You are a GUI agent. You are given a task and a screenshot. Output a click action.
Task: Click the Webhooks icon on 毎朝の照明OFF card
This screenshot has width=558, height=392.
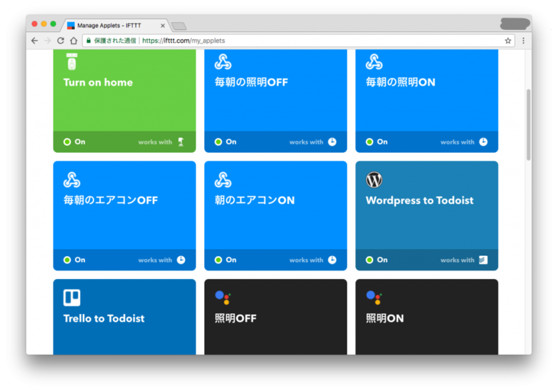pyautogui.click(x=223, y=61)
